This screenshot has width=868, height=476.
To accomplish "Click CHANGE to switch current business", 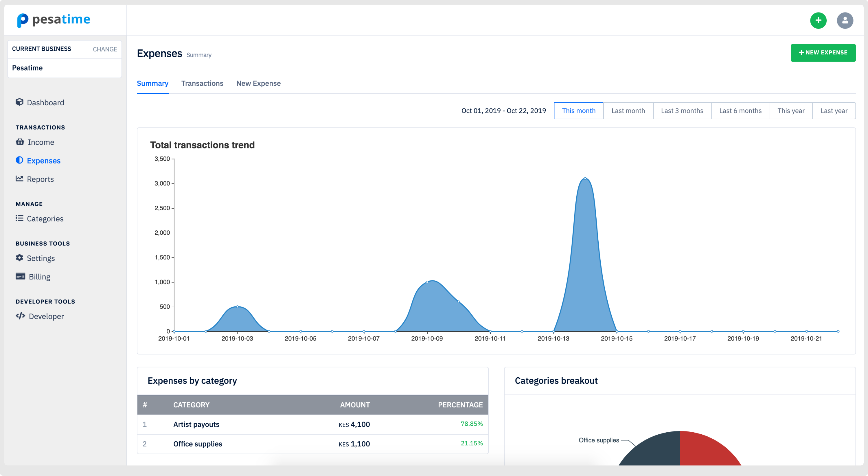I will (x=105, y=49).
